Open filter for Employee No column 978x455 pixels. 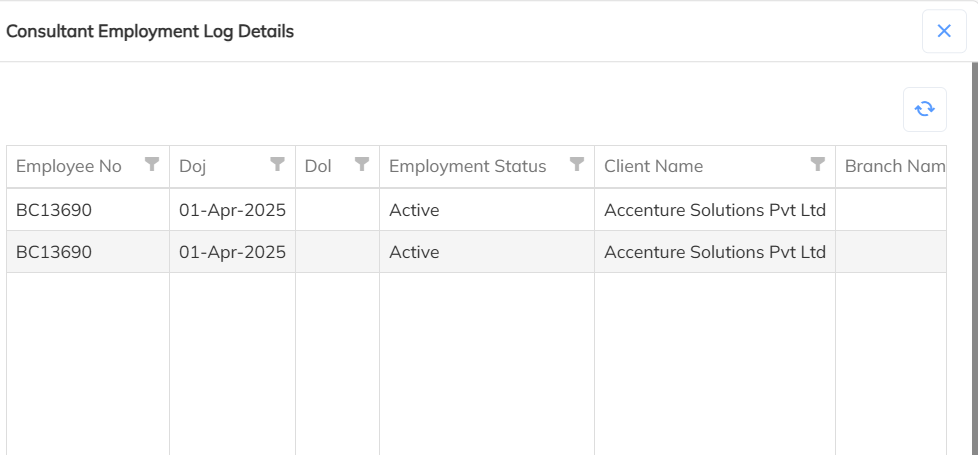(x=152, y=165)
